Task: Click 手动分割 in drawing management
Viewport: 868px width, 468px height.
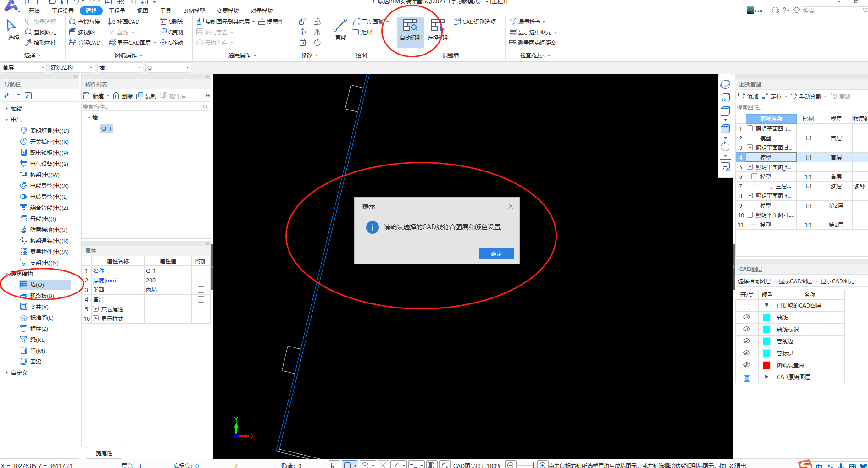Action: (806, 96)
